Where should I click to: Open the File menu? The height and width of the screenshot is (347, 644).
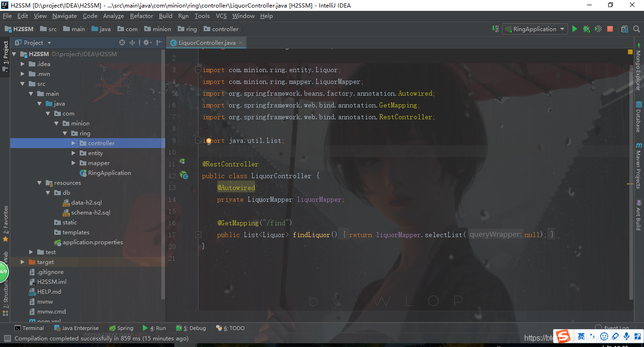coord(7,16)
